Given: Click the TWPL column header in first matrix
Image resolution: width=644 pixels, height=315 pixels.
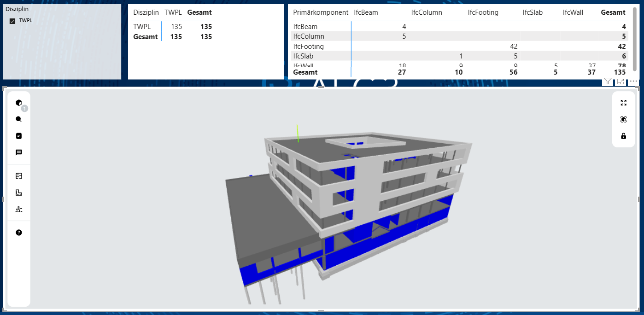Looking at the screenshot, I should [173, 12].
